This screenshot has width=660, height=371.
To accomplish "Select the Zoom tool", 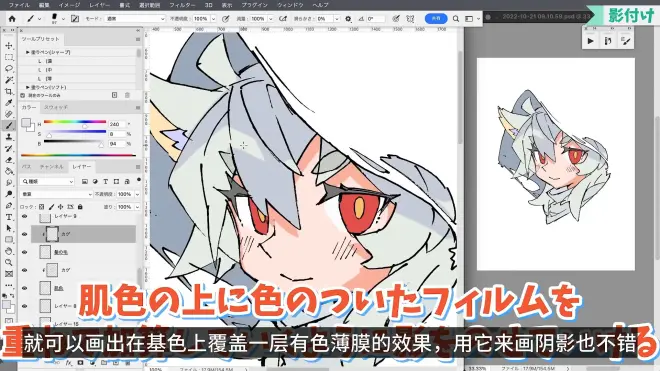I will 9,262.
